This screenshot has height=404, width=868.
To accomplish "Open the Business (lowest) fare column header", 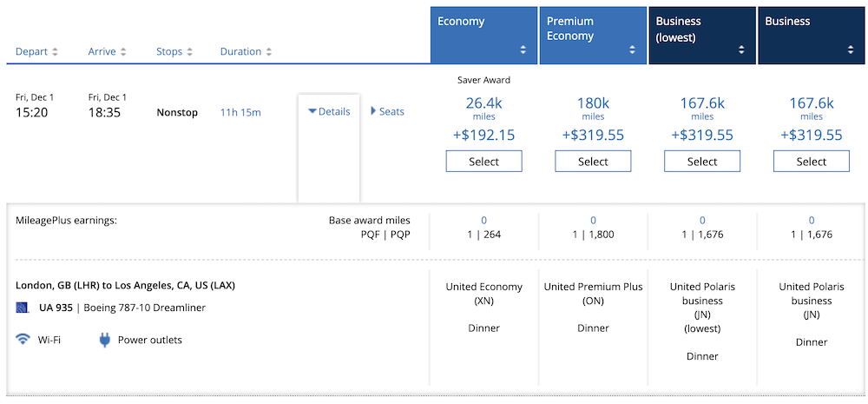I will click(702, 36).
